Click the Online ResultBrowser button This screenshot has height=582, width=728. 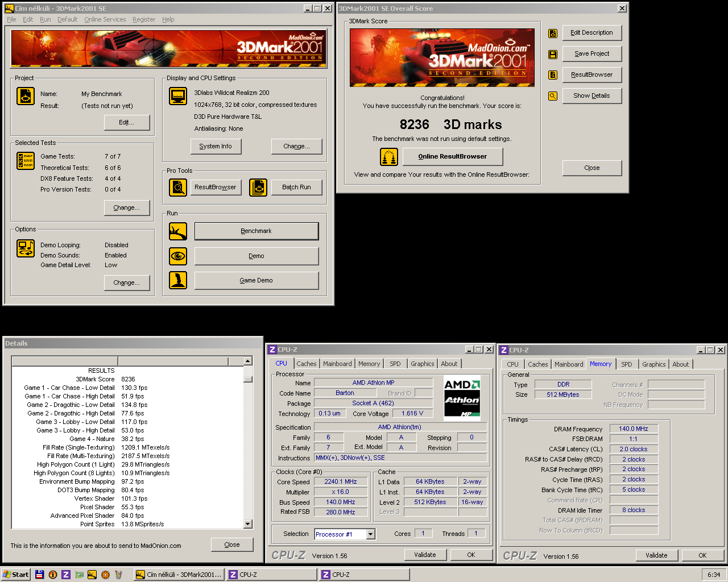tap(453, 157)
